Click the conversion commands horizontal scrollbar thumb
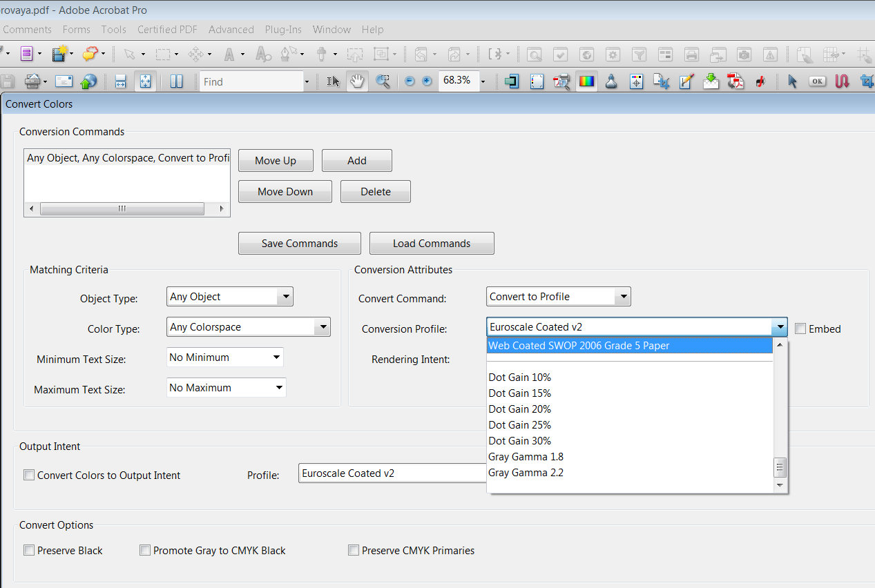875x588 pixels. click(122, 208)
